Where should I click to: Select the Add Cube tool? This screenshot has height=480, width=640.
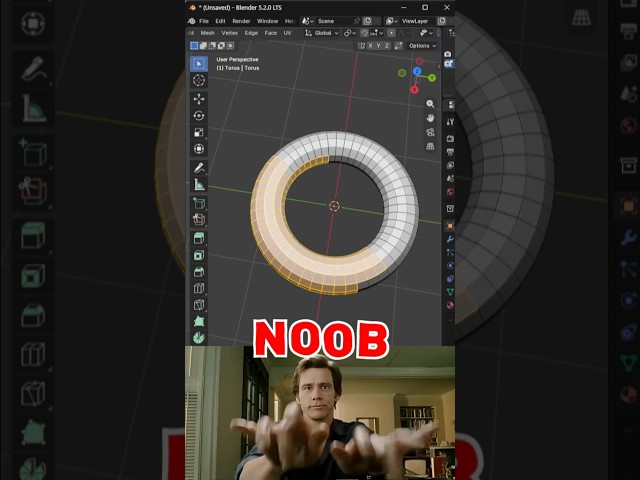coord(199,203)
